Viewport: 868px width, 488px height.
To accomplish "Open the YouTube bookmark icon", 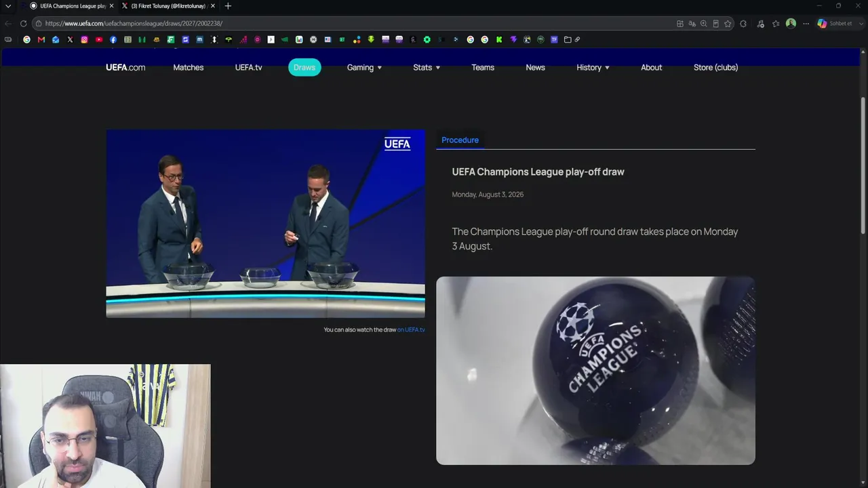I will (98, 39).
